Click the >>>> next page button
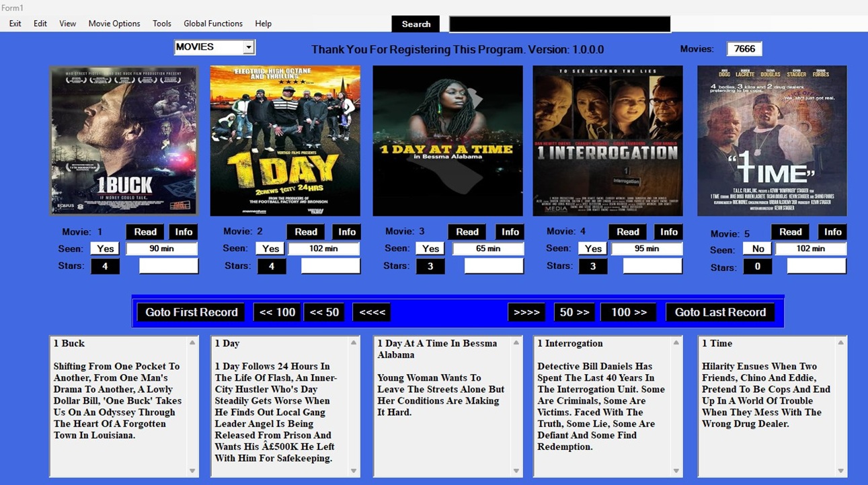 coord(526,312)
